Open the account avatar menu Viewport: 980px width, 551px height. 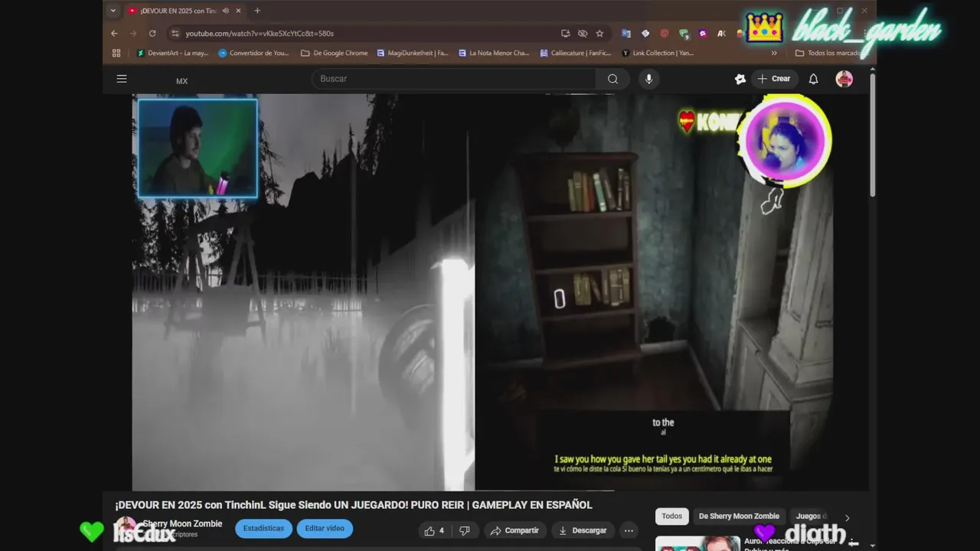(844, 79)
